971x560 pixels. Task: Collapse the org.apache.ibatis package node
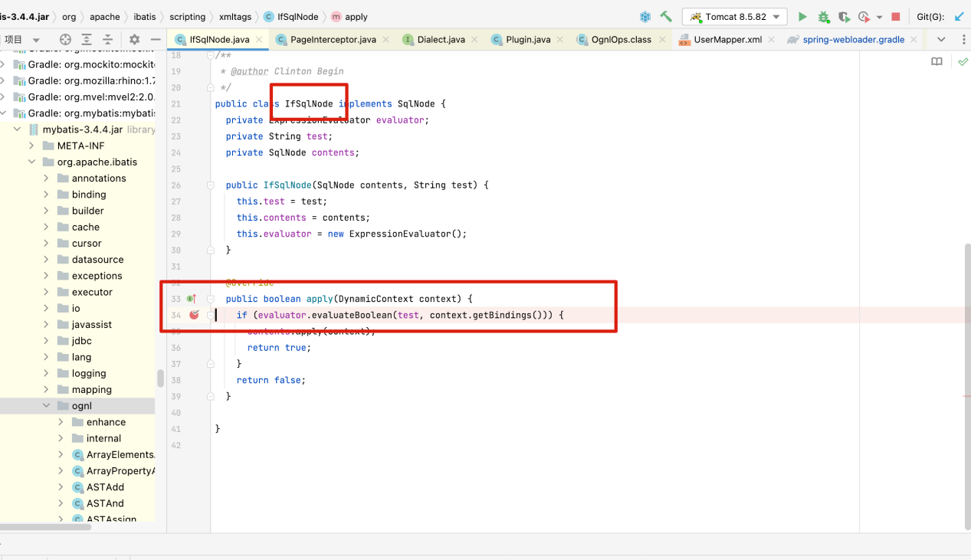tap(32, 162)
